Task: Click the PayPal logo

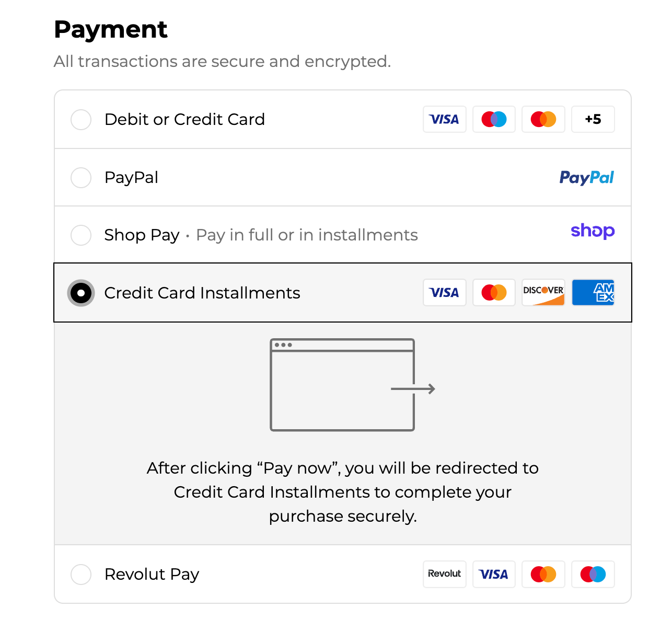Action: [x=586, y=178]
